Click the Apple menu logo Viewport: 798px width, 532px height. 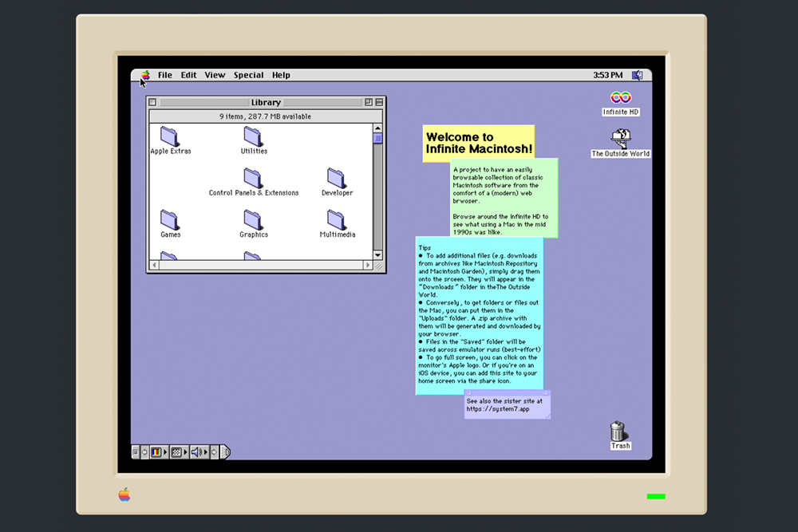pos(145,75)
